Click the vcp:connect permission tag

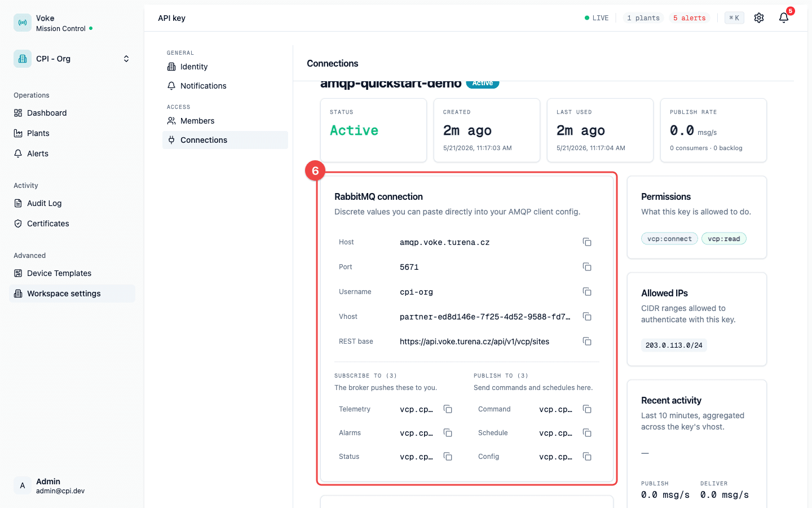[669, 239]
